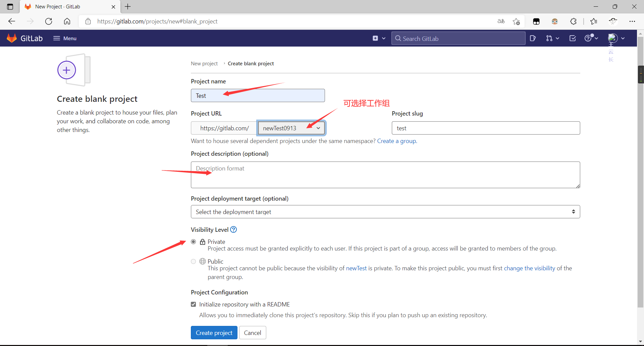Open the help question mark menu
The height and width of the screenshot is (346, 644).
click(x=591, y=38)
